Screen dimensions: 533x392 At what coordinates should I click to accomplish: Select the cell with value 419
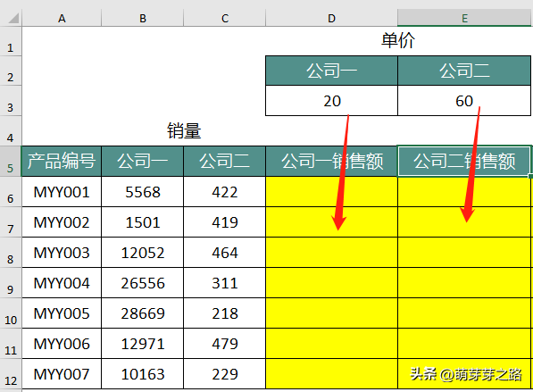[225, 222]
